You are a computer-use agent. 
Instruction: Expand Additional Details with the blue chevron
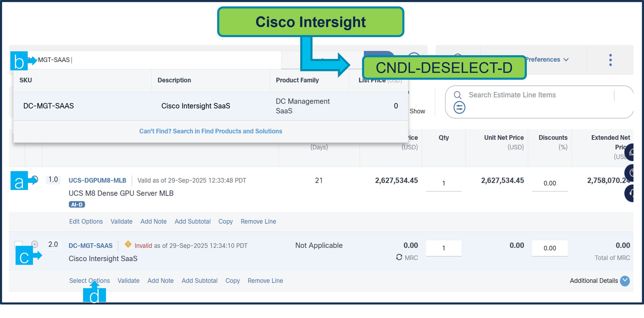[625, 281]
